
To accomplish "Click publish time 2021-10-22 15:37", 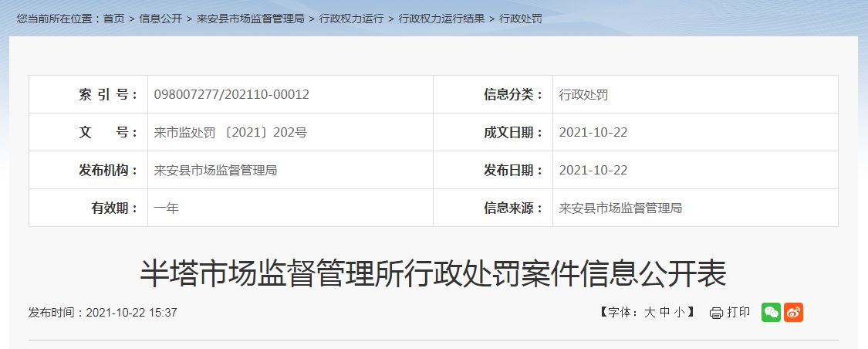I will tap(132, 313).
